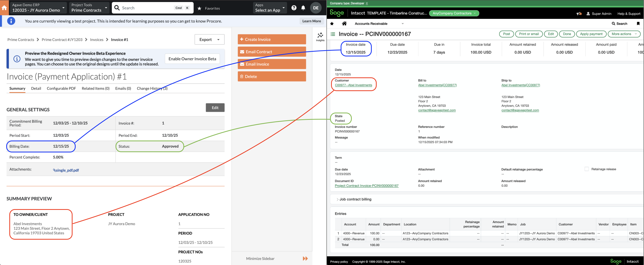Enable the Retainage release checkbox

586,169
